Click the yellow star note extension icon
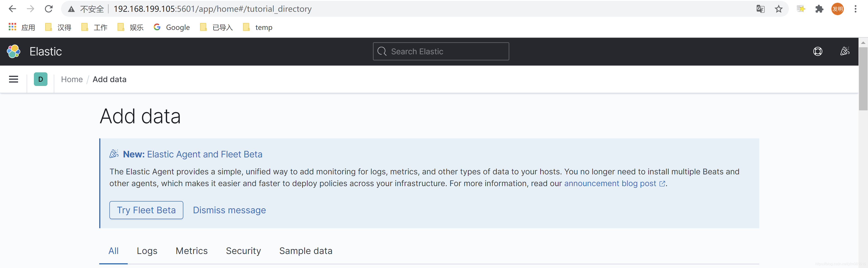This screenshot has height=268, width=868. coord(801,9)
